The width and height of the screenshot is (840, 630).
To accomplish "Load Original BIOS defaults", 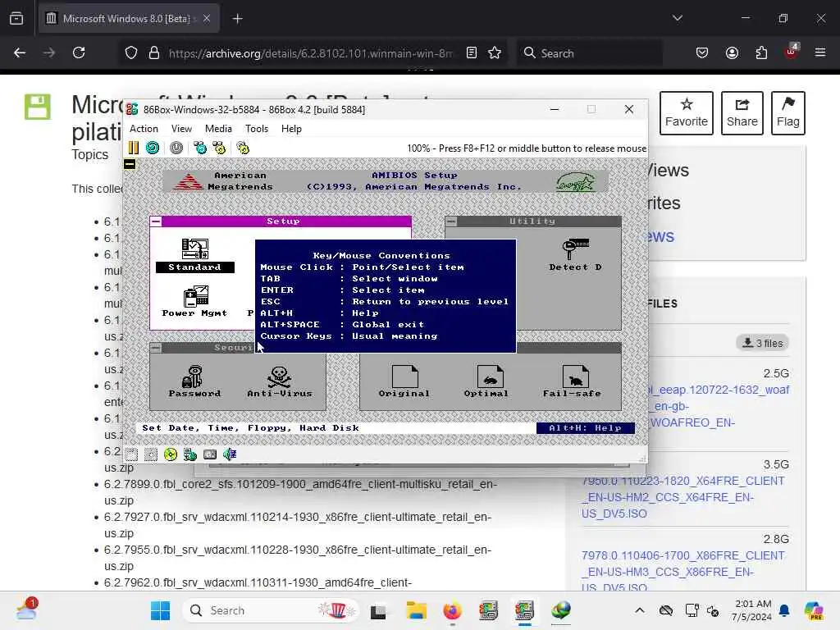I will tap(404, 381).
